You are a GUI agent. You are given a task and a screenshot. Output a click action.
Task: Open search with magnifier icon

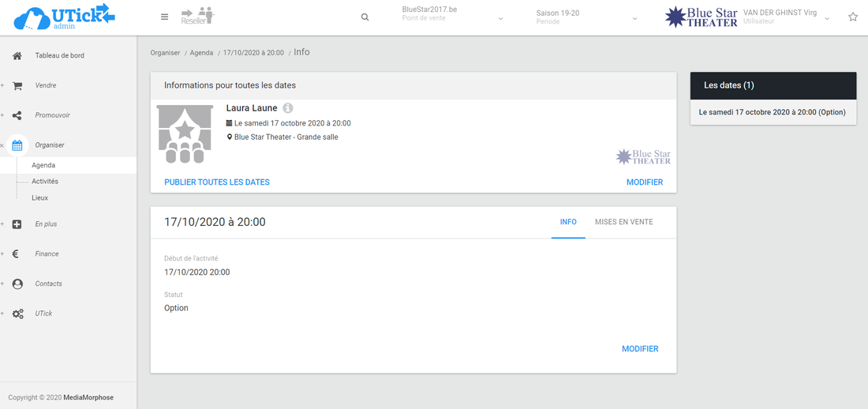(365, 17)
